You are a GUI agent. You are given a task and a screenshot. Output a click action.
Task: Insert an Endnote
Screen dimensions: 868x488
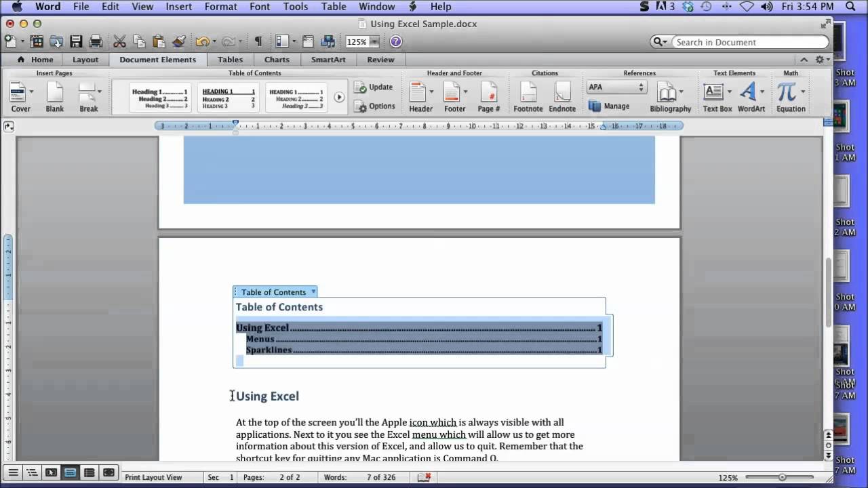point(562,97)
